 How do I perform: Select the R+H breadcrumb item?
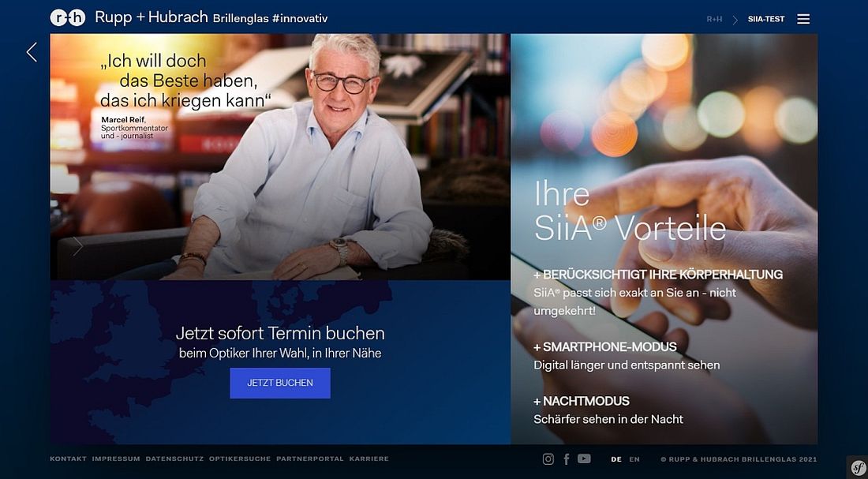pos(714,19)
